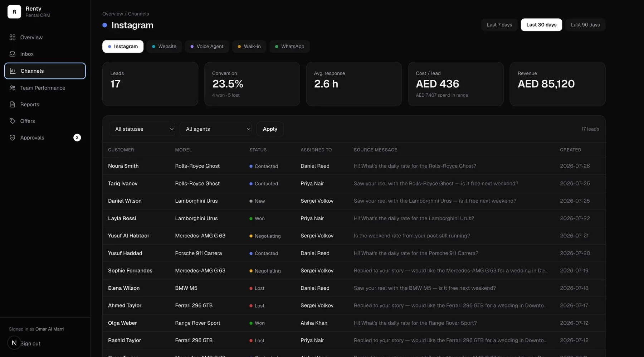The image size is (644, 357).
Task: Click the Revenue AED 85,120 card
Action: pos(557,84)
